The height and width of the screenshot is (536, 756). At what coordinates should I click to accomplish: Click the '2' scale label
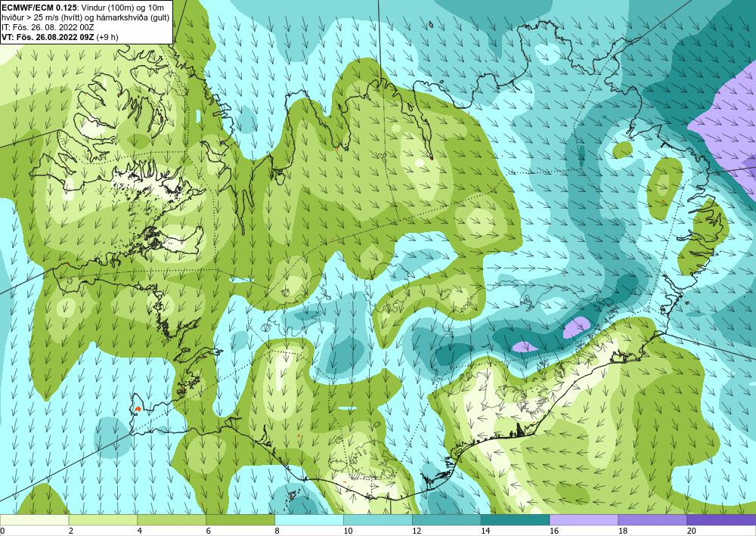pos(71,531)
